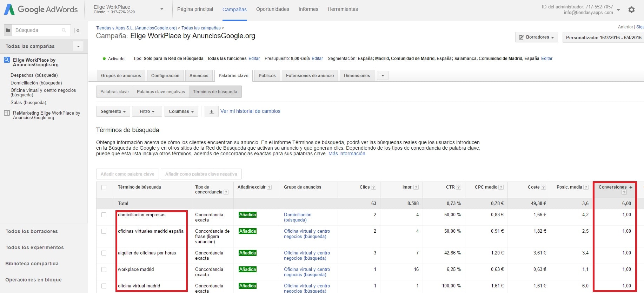
Task: Go to Página principal tab
Action: pyautogui.click(x=195, y=9)
